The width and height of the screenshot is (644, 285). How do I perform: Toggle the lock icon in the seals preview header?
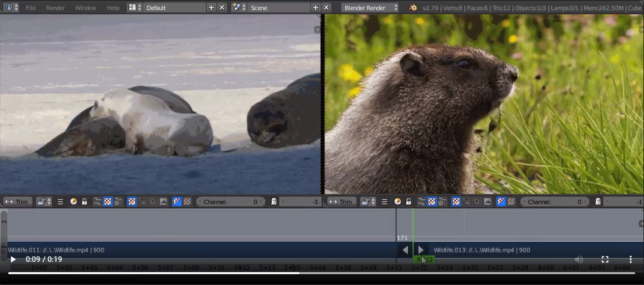point(84,202)
